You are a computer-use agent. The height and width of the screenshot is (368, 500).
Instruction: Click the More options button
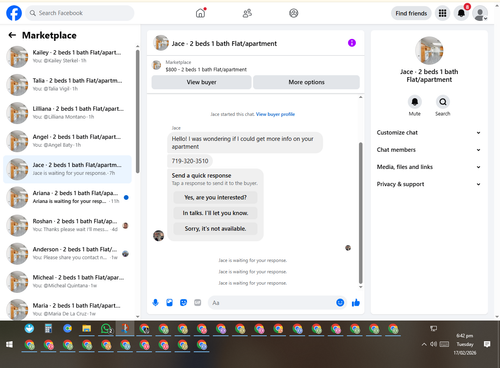(306, 82)
